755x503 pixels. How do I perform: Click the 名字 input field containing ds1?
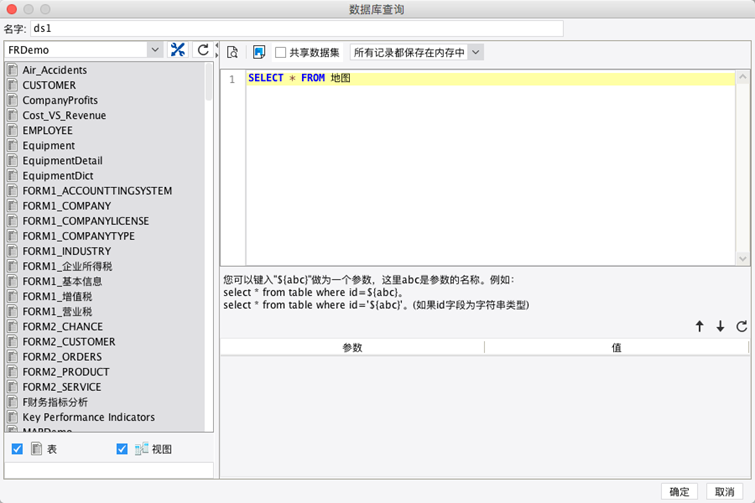pos(297,28)
